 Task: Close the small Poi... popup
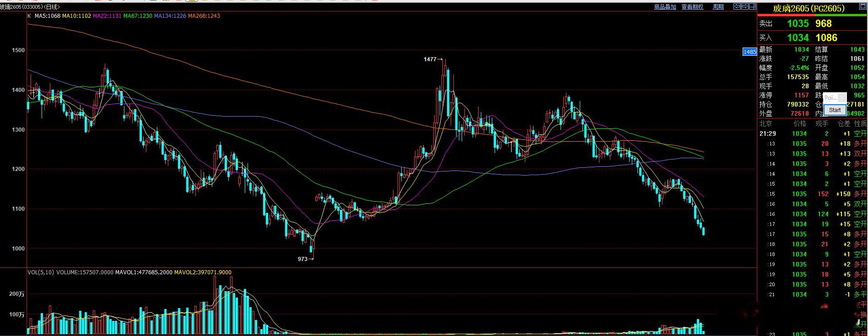point(842,97)
